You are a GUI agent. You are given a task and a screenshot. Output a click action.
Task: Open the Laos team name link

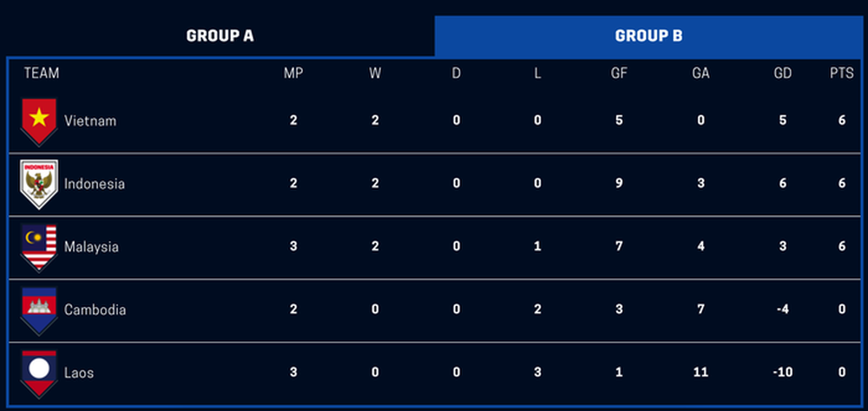tap(79, 373)
